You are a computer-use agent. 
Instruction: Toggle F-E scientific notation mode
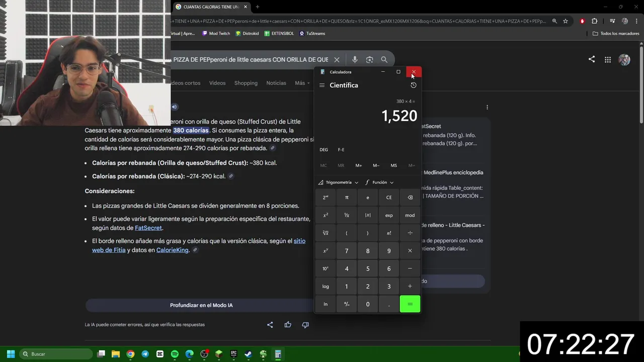[x=341, y=150]
